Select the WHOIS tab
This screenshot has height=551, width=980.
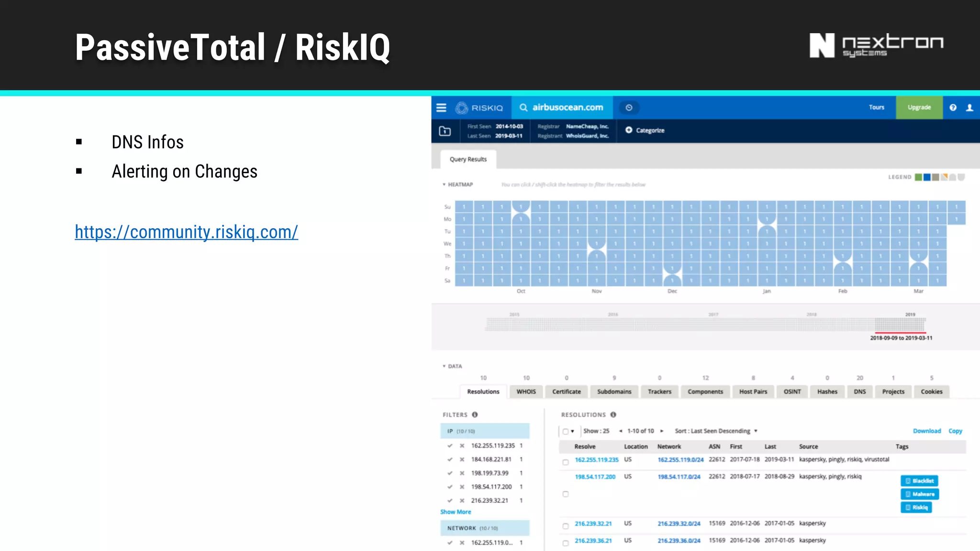click(x=526, y=391)
